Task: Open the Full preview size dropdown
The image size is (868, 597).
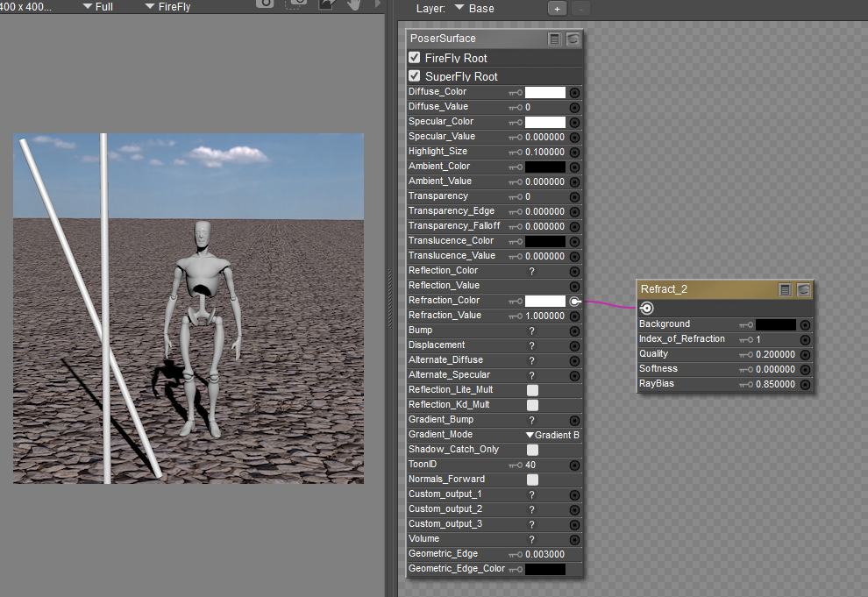Action: (97, 7)
